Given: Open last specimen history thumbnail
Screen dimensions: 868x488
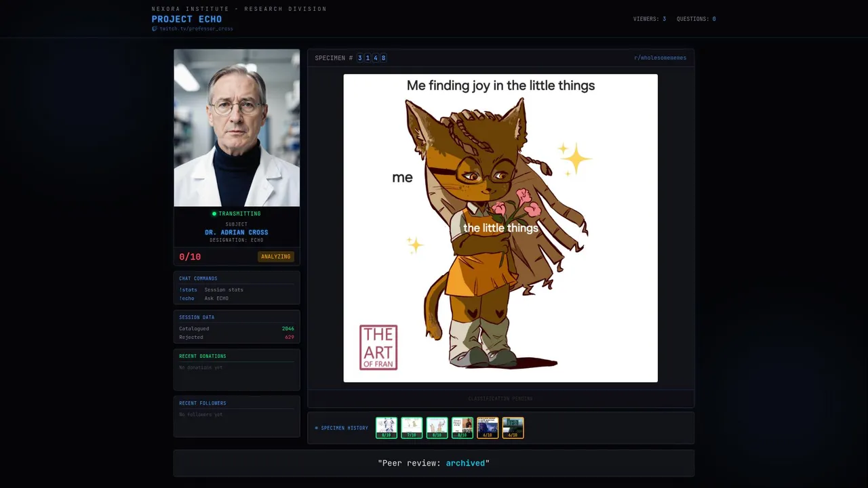Looking at the screenshot, I should 513,428.
